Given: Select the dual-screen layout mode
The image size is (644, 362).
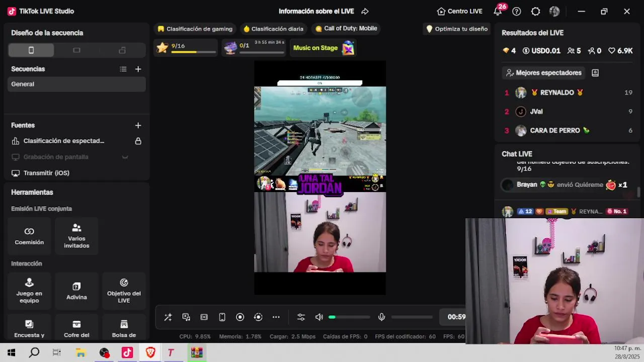Looking at the screenshot, I should [122, 50].
